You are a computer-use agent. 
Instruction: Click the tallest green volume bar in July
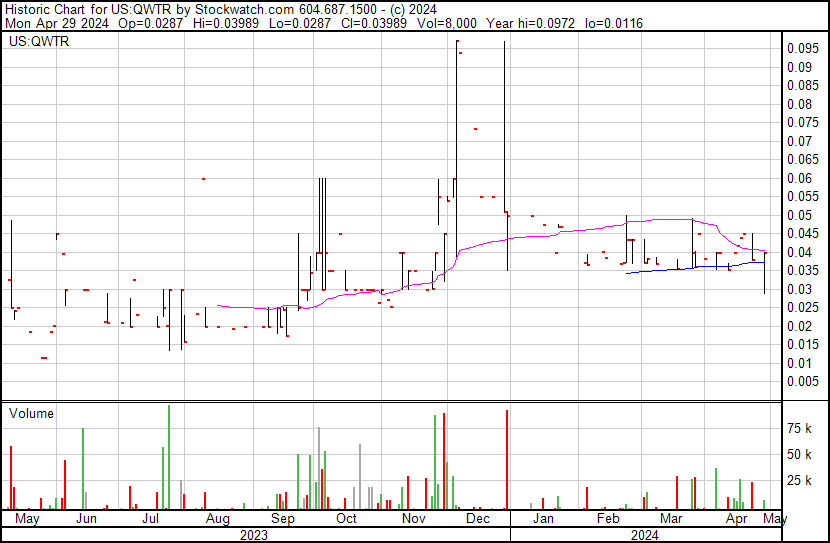click(x=169, y=457)
